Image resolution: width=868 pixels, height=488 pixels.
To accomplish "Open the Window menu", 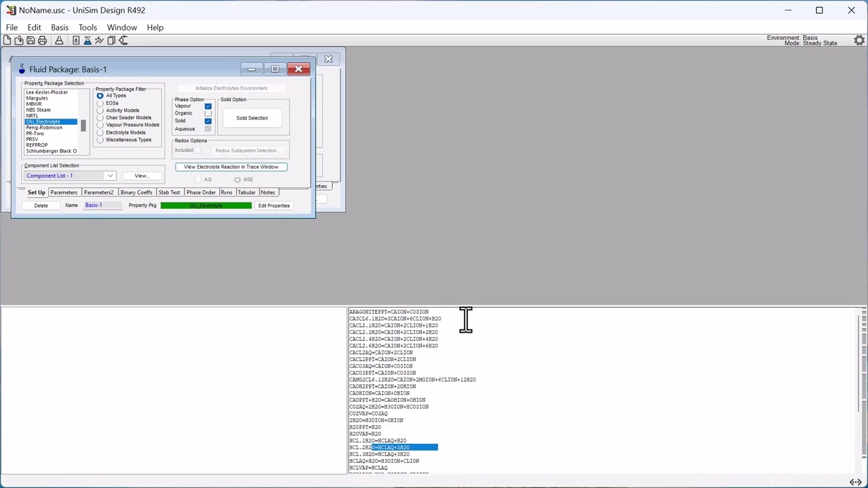I will [122, 27].
